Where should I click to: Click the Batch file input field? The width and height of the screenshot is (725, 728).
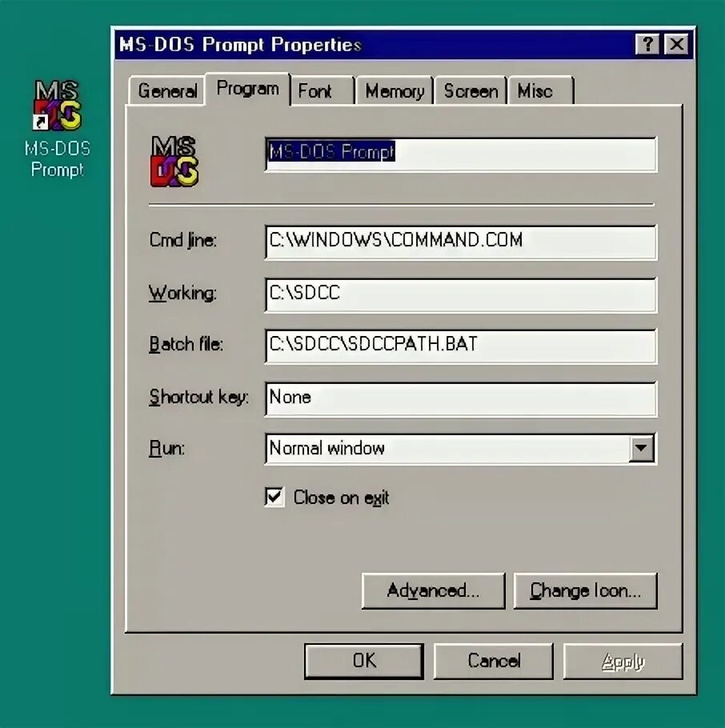click(461, 346)
